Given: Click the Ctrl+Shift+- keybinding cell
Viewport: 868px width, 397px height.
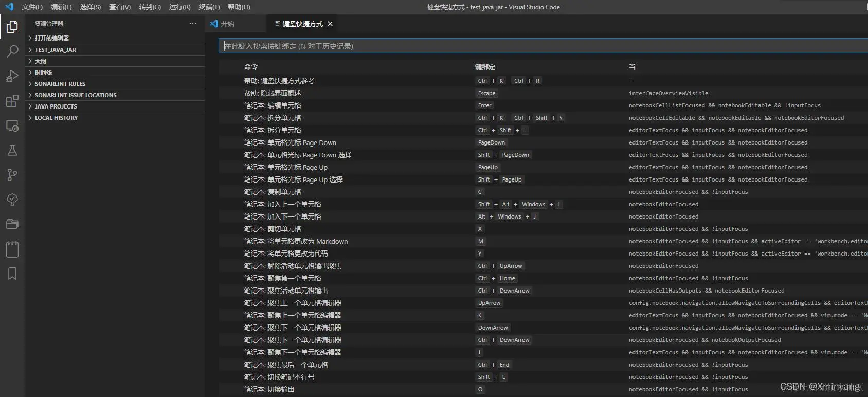Looking at the screenshot, I should point(502,130).
